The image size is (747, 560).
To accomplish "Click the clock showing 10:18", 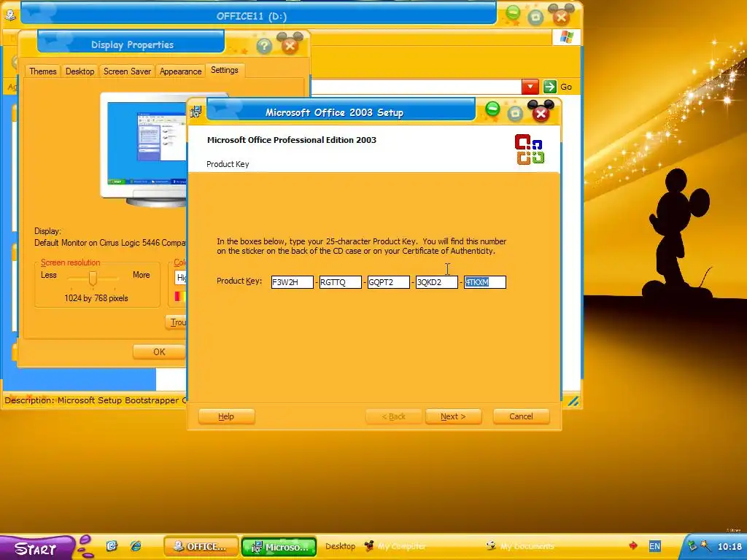I will (729, 547).
